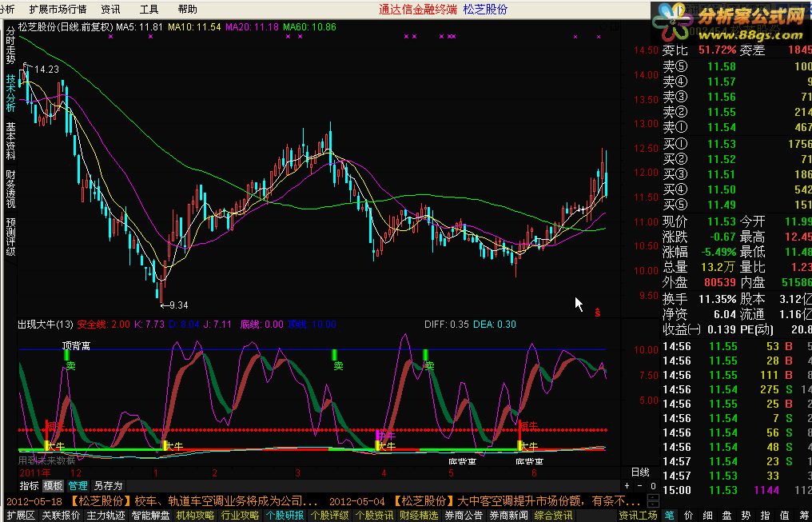Click the 管理 button below chart
Screen dimensions: 812x522
pos(78,486)
